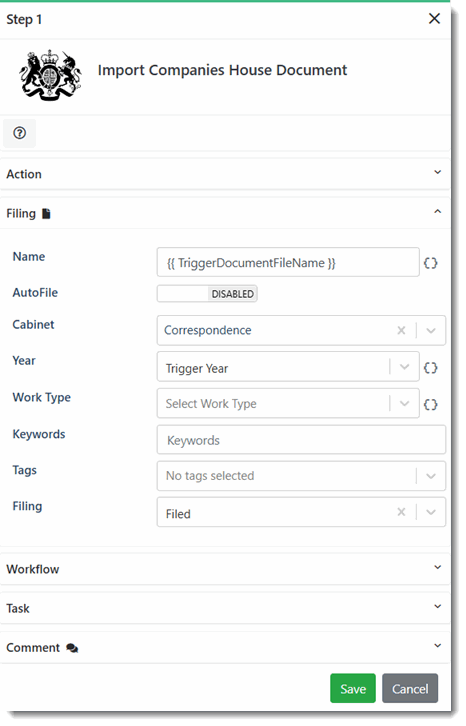Click the green Save button
The width and height of the screenshot is (466, 726).
353,688
